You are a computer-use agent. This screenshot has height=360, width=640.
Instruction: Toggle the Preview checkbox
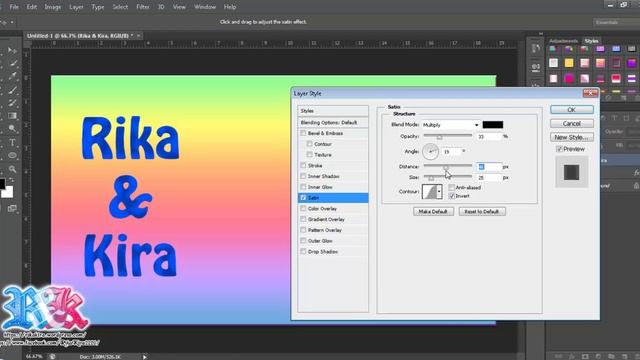tap(560, 149)
